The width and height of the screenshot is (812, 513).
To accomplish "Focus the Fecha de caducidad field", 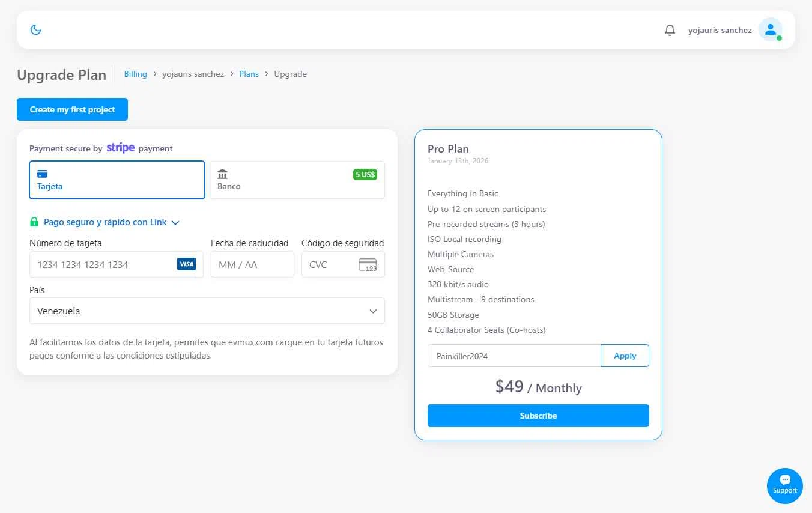I will [x=252, y=264].
